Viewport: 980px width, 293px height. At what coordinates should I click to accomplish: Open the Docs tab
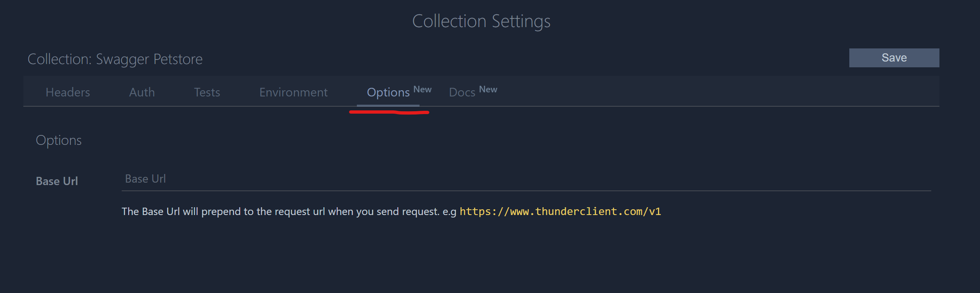pos(462,92)
